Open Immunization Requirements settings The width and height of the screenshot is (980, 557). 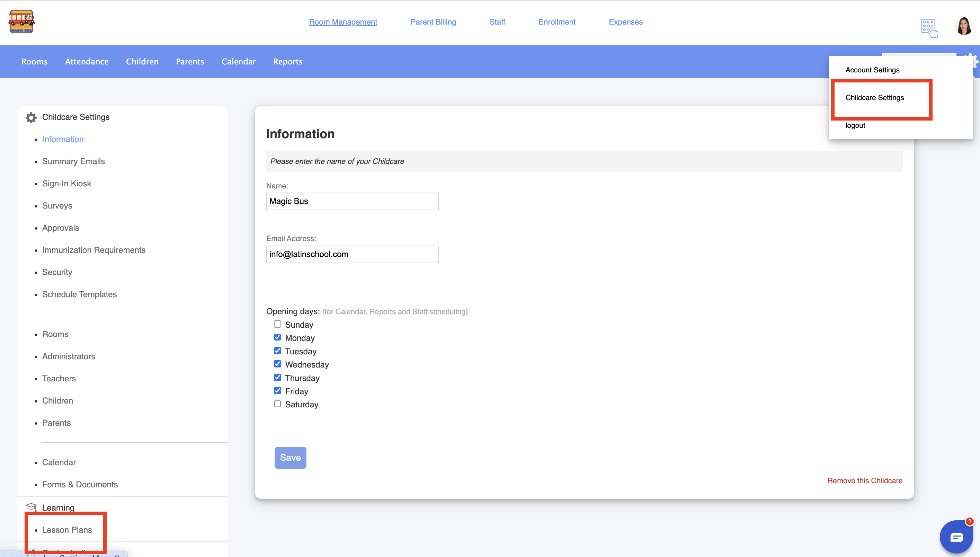coord(94,250)
